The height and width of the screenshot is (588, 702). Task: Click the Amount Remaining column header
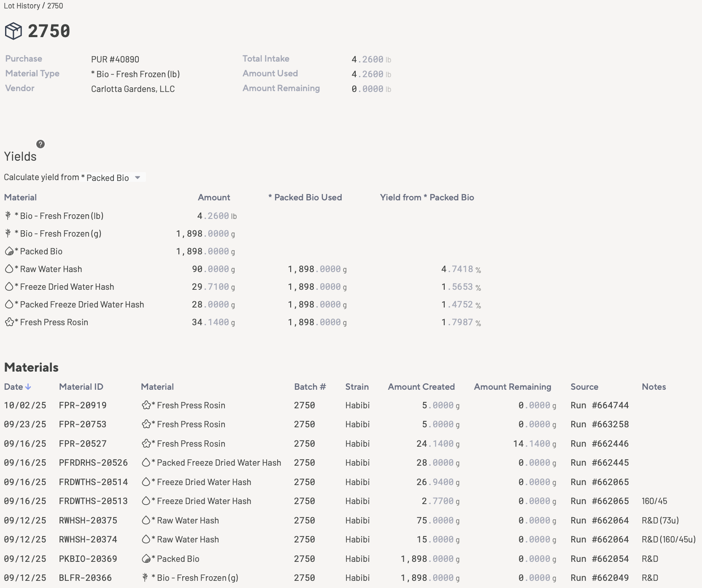[x=512, y=387]
